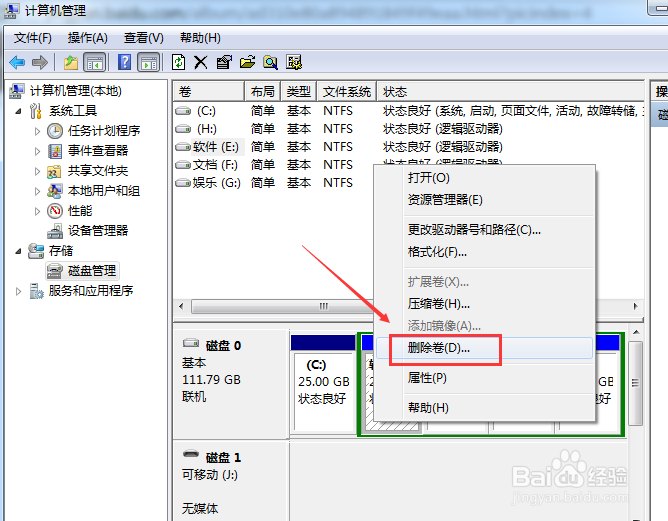This screenshot has height=521, width=668.
Task: Select Shared Folders (共享文件夹) in tree
Action: [x=98, y=170]
